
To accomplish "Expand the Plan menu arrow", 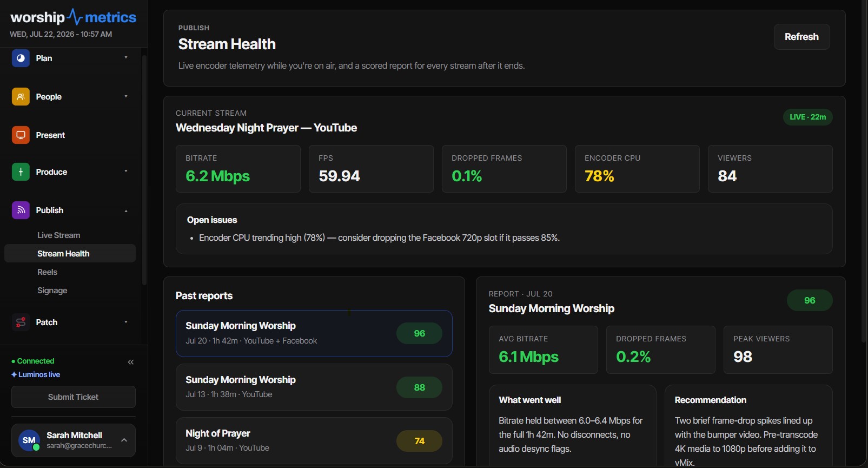I will click(126, 57).
